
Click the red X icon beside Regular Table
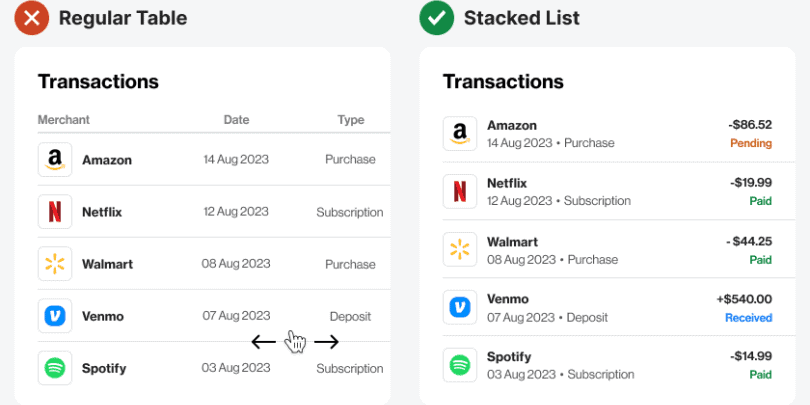(32, 17)
